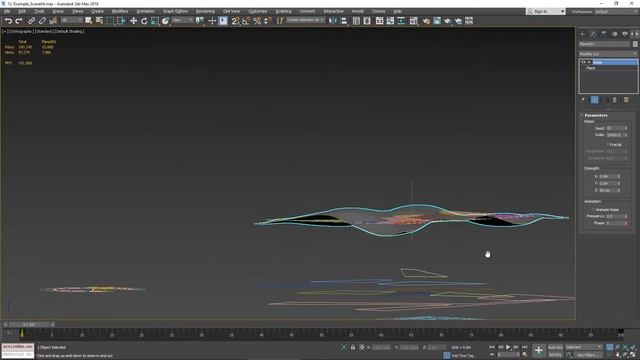The image size is (640, 360).
Task: Activate the Select and Move tool
Action: (x=133, y=21)
